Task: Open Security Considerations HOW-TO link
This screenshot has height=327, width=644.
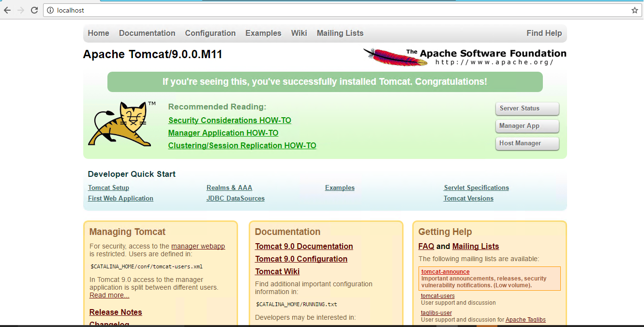Action: 230,120
